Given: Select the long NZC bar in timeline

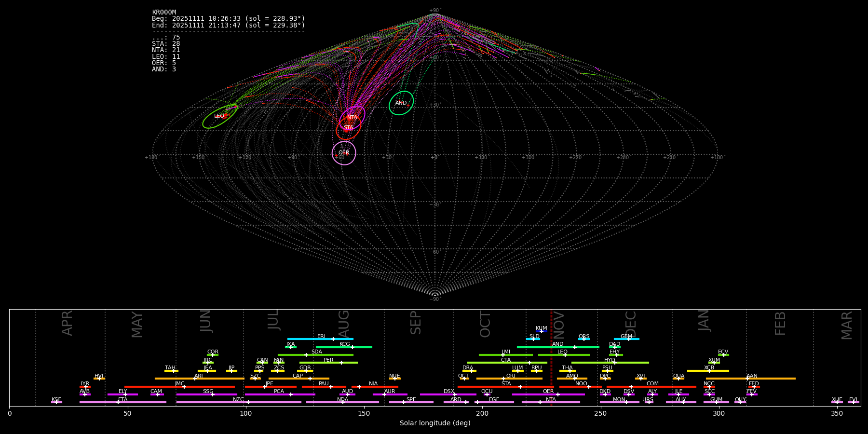Looking at the screenshot, I should coord(239,402).
